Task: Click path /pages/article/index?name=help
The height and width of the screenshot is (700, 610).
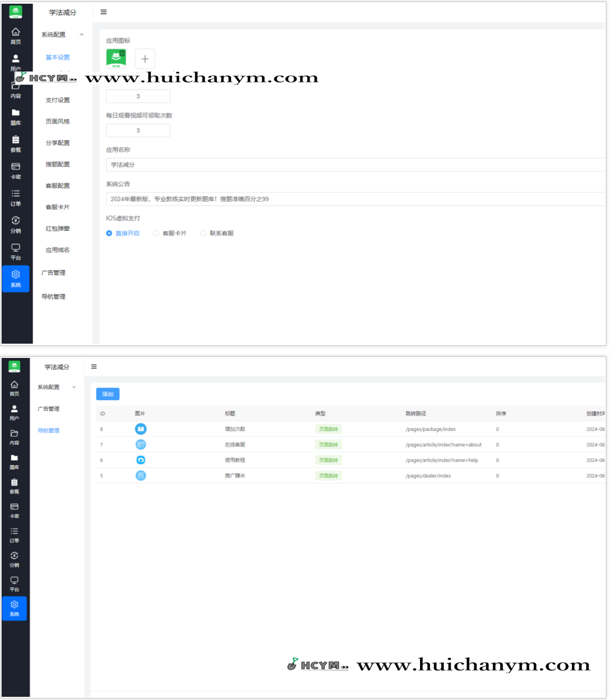Action: click(x=442, y=460)
